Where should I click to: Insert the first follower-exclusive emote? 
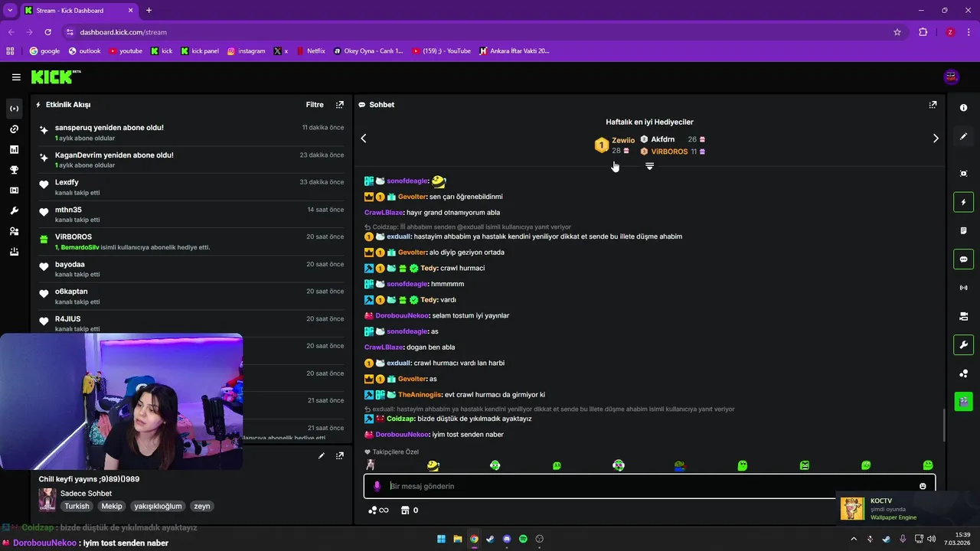tap(371, 465)
